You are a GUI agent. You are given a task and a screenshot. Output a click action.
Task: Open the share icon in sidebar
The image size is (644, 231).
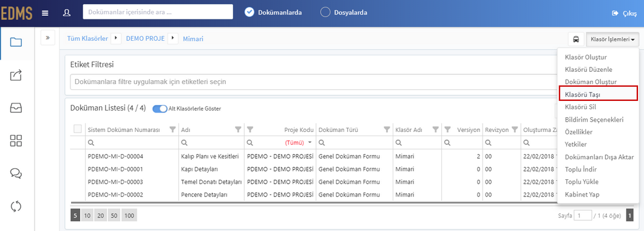(16, 75)
